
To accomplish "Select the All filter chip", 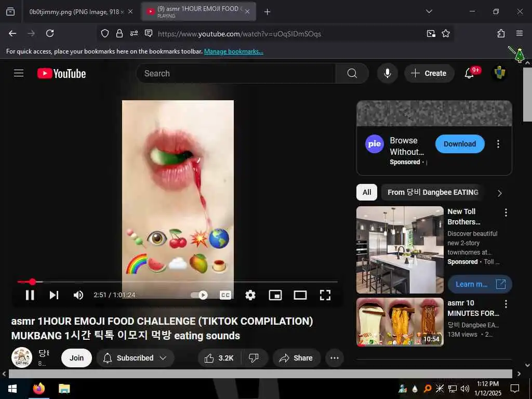I will [367, 192].
